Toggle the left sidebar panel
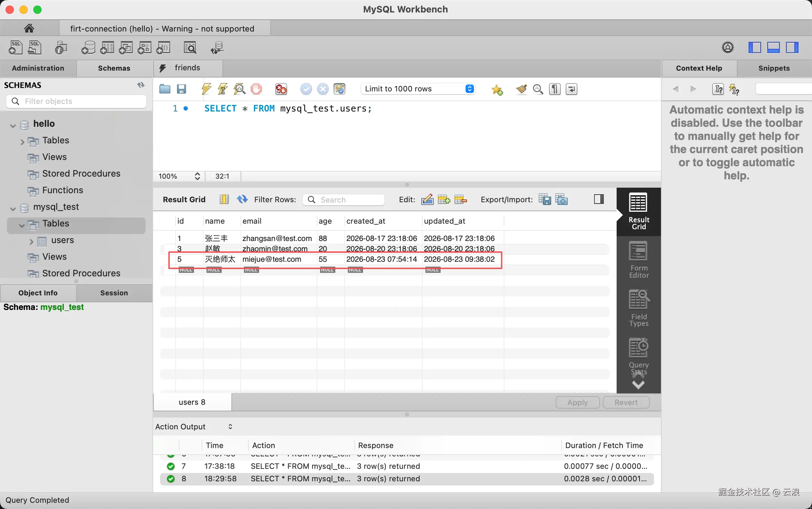 754,47
